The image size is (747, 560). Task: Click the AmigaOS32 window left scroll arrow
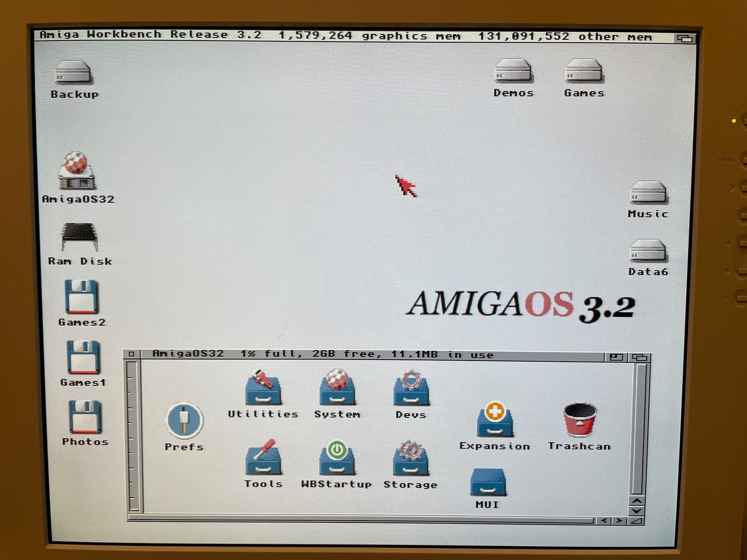604,521
